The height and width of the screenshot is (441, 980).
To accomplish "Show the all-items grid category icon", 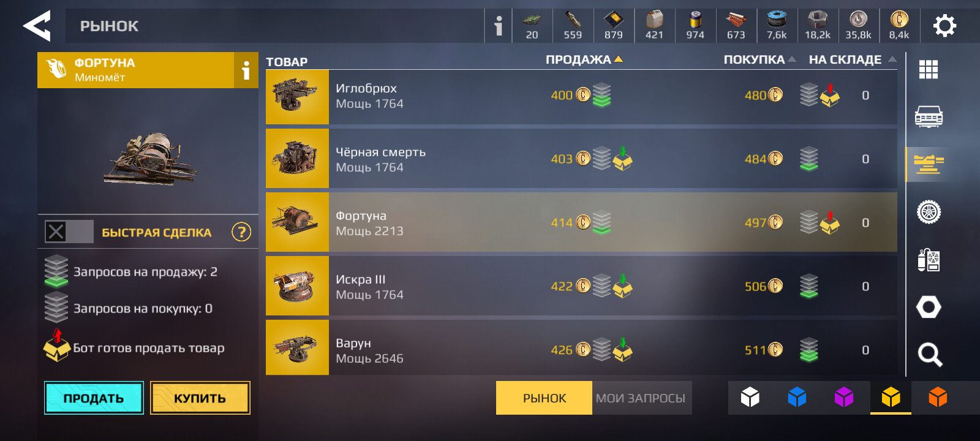I will click(929, 69).
